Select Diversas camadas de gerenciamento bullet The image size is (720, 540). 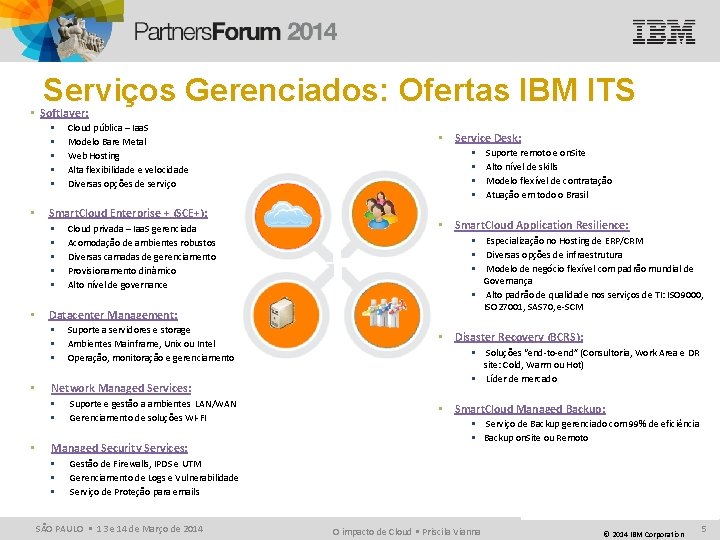[142, 257]
